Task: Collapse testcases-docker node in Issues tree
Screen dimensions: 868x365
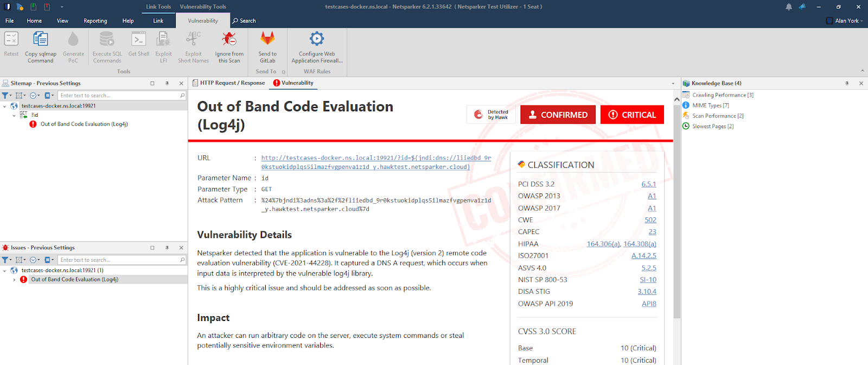Action: pyautogui.click(x=5, y=270)
